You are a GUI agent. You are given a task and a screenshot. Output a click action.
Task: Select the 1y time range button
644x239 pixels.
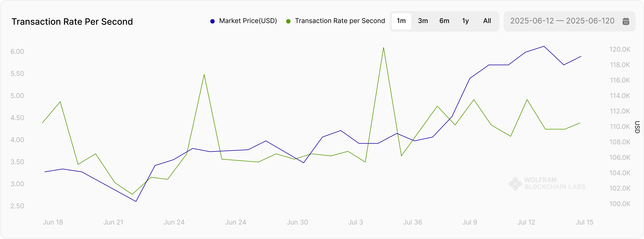click(x=465, y=21)
